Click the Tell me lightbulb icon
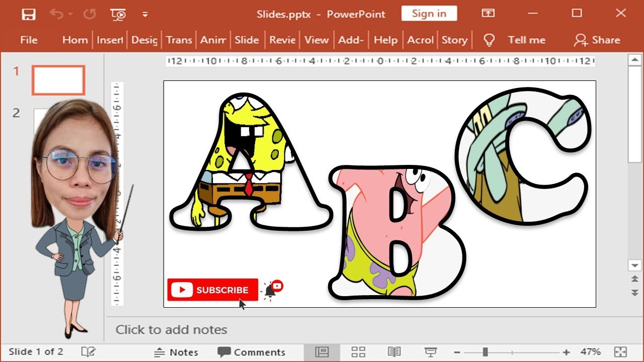Viewport: 644px width, 362px height. [x=489, y=40]
